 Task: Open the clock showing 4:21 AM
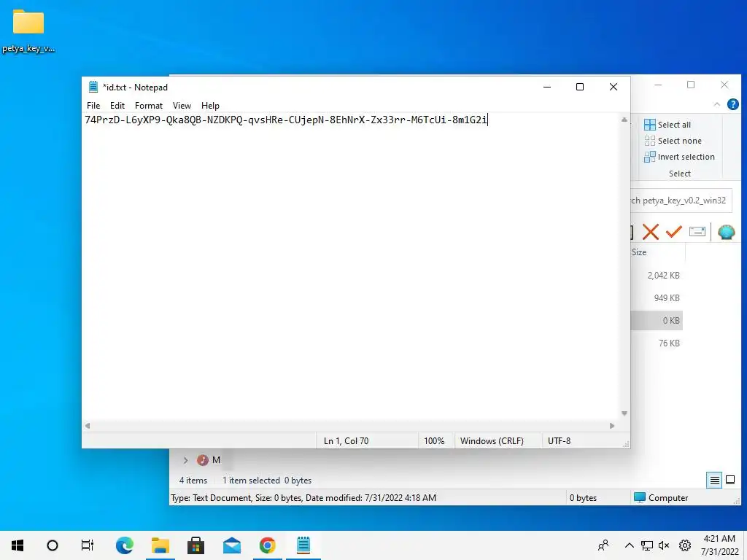point(719,545)
